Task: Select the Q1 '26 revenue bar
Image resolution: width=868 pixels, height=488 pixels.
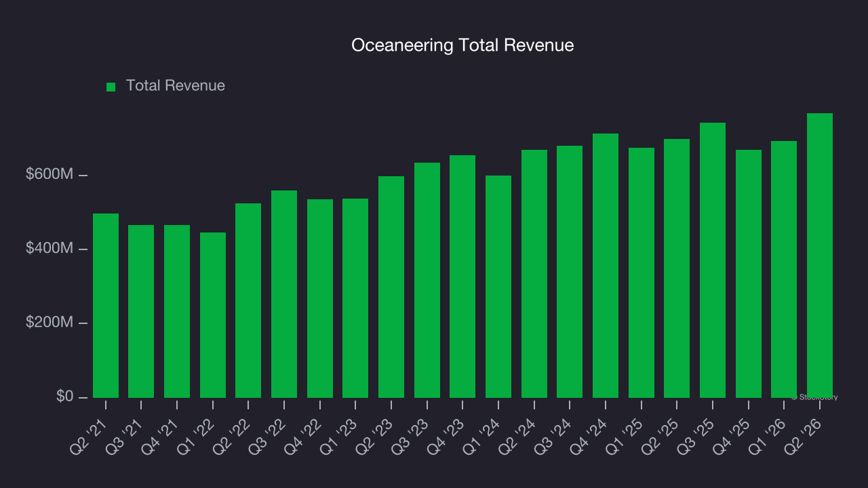Action: pyautogui.click(x=784, y=269)
